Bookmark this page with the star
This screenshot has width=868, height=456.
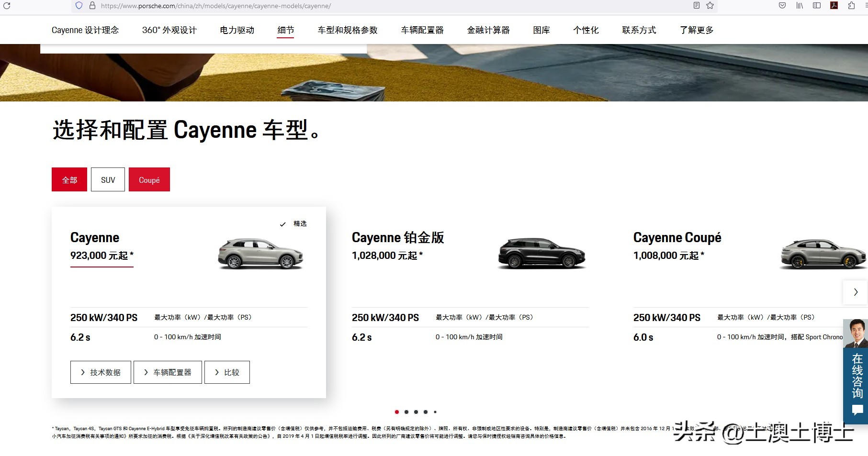click(711, 6)
